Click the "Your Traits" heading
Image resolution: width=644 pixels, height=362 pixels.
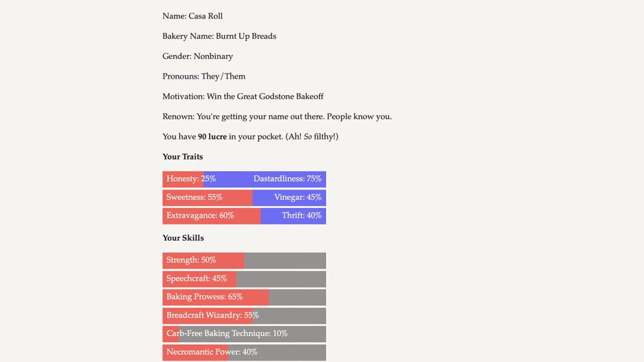coord(182,157)
